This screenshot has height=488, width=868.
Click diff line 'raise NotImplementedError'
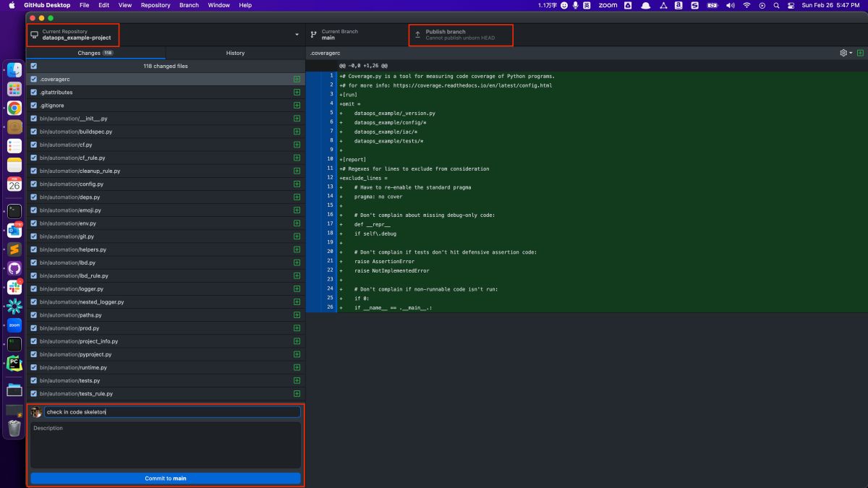pos(391,270)
